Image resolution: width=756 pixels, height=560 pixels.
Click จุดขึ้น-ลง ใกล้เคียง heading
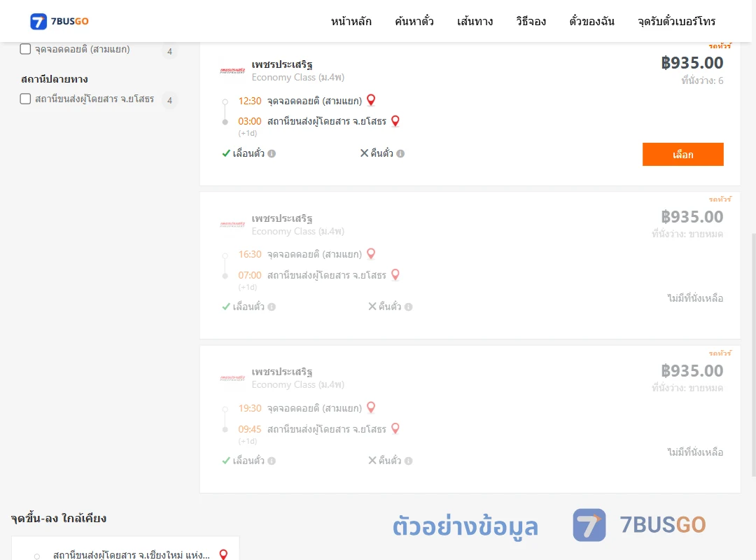[59, 519]
